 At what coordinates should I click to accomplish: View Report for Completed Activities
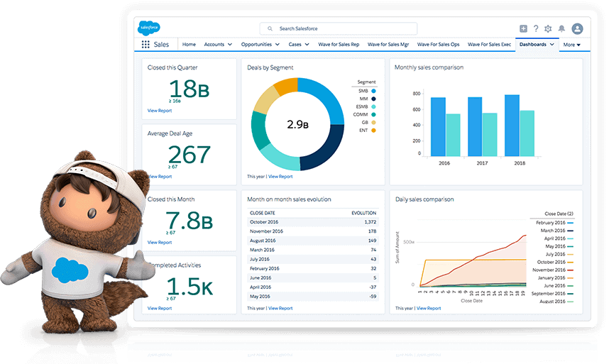pyautogui.click(x=160, y=309)
